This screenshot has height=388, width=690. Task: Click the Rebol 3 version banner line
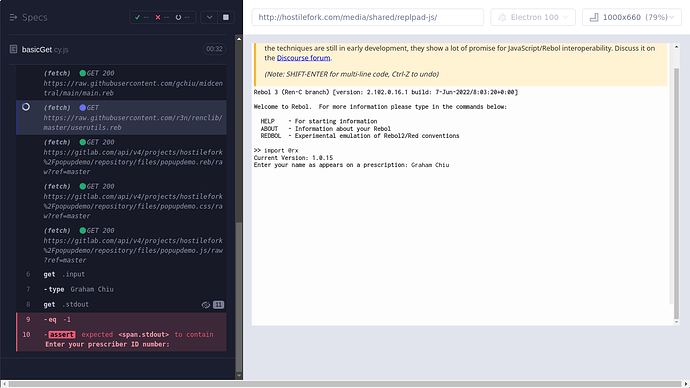(386, 92)
